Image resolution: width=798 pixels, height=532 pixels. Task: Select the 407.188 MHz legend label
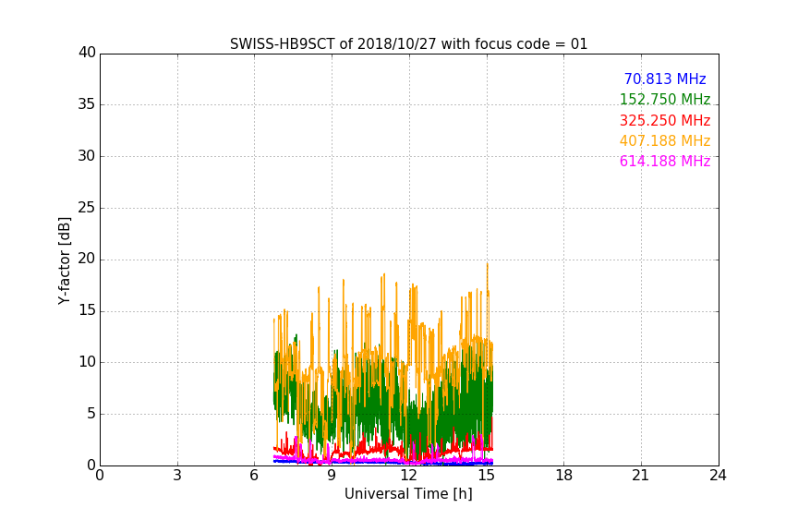tap(665, 140)
